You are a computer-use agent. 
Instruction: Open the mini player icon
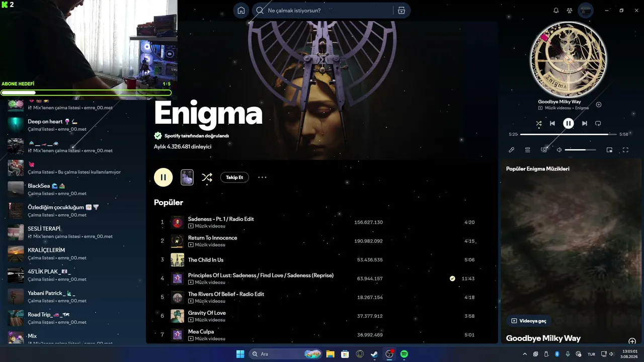pyautogui.click(x=609, y=150)
